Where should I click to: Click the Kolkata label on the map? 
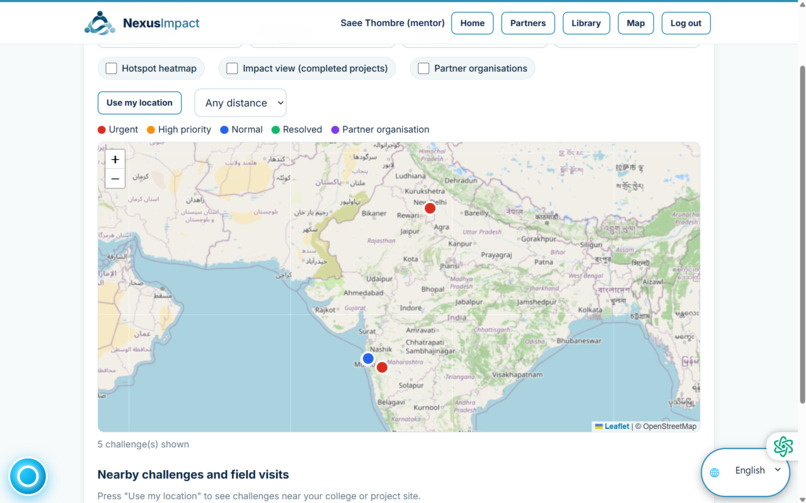[590, 310]
